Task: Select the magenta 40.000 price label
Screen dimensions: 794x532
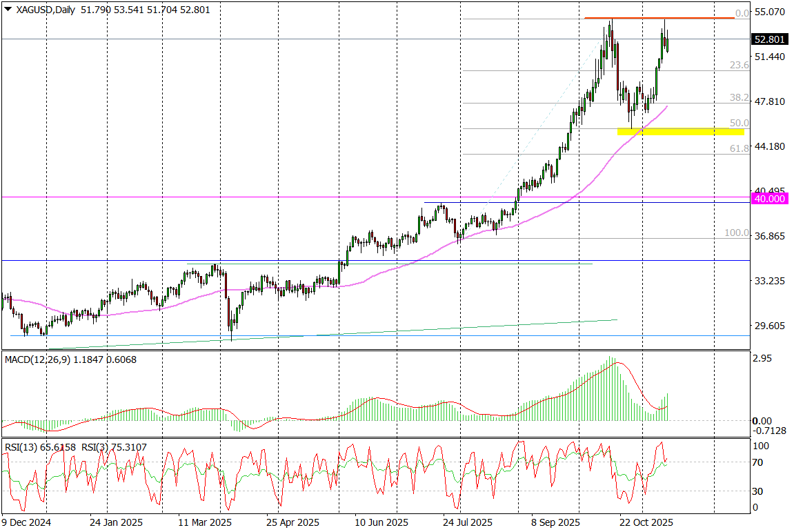Action: 768,198
